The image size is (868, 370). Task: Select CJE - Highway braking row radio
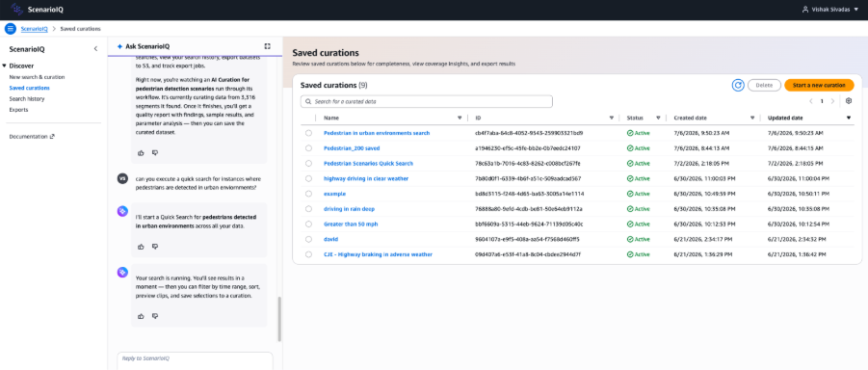tap(308, 254)
